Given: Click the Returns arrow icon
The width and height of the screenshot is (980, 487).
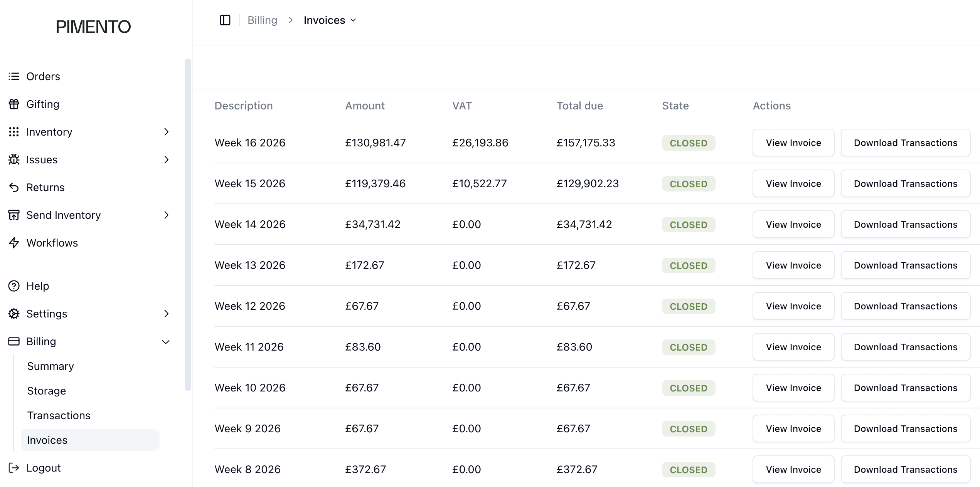Looking at the screenshot, I should click(14, 187).
